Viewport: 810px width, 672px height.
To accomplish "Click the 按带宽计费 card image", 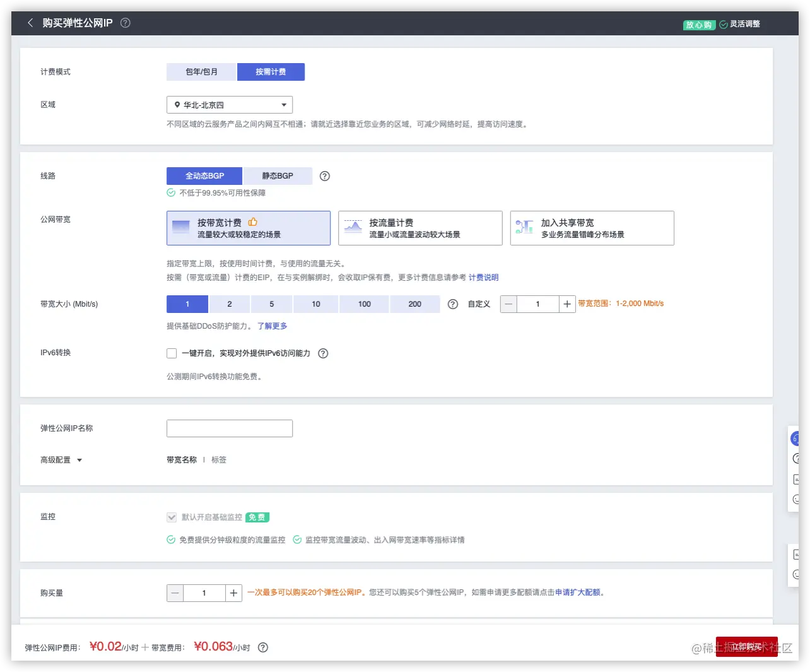I will (x=181, y=227).
